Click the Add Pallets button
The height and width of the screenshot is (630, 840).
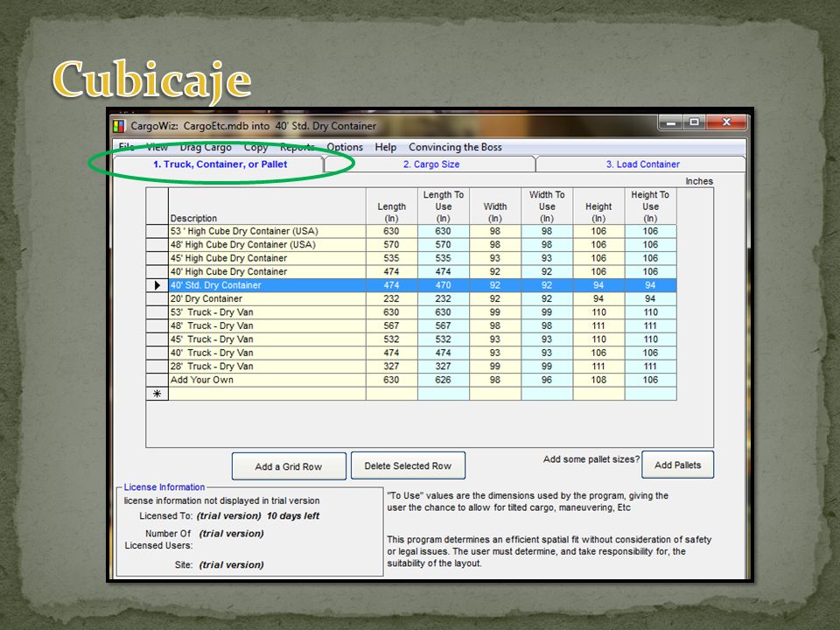coord(677,465)
